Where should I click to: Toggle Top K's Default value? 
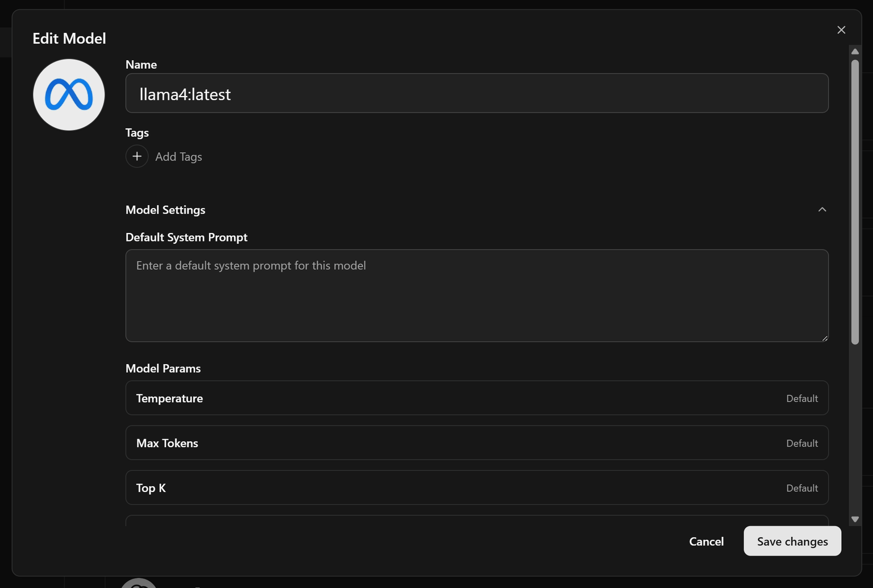801,488
